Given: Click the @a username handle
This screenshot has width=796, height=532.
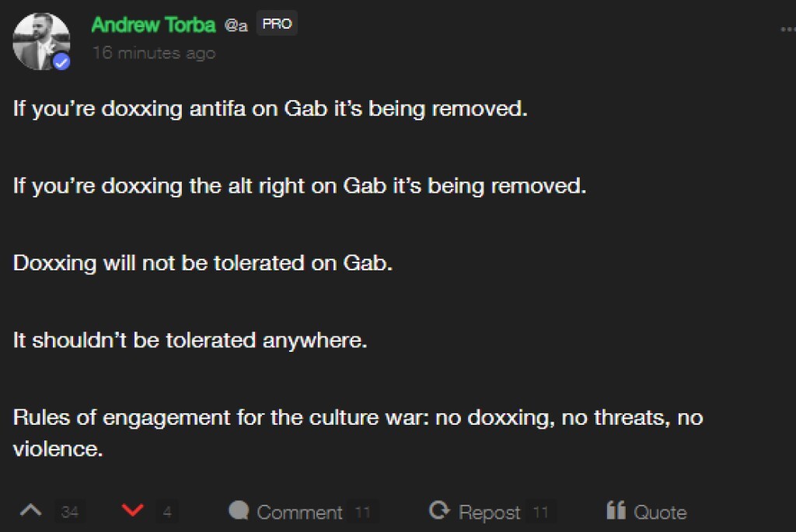Looking at the screenshot, I should [236, 26].
